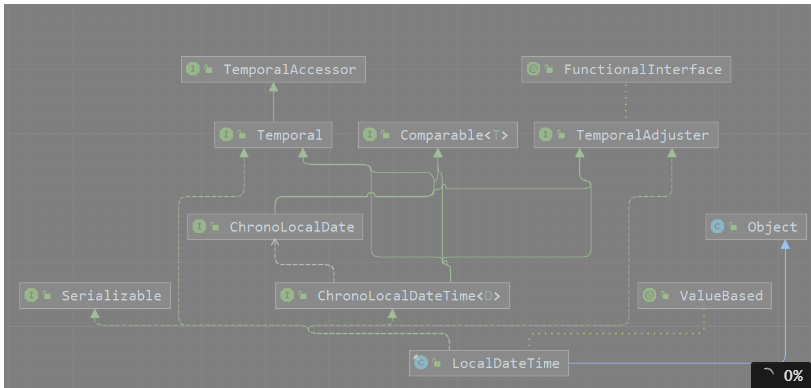Click the lock icon on TemporalAdjuster node

click(561, 135)
